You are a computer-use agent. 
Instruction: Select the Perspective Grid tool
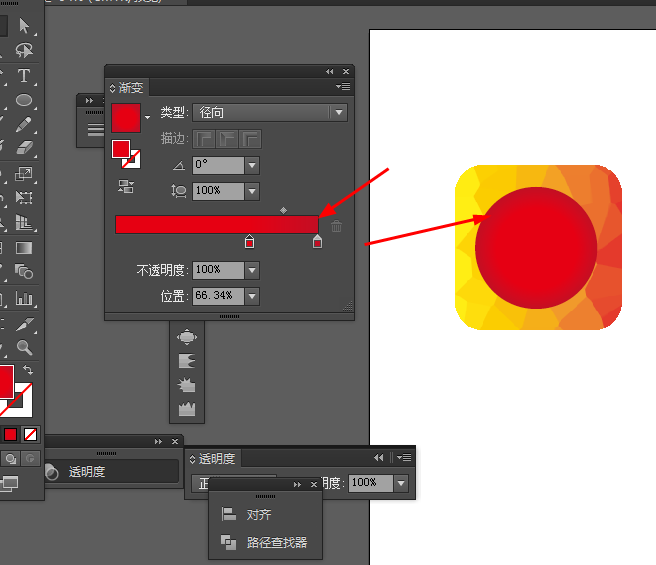24,222
